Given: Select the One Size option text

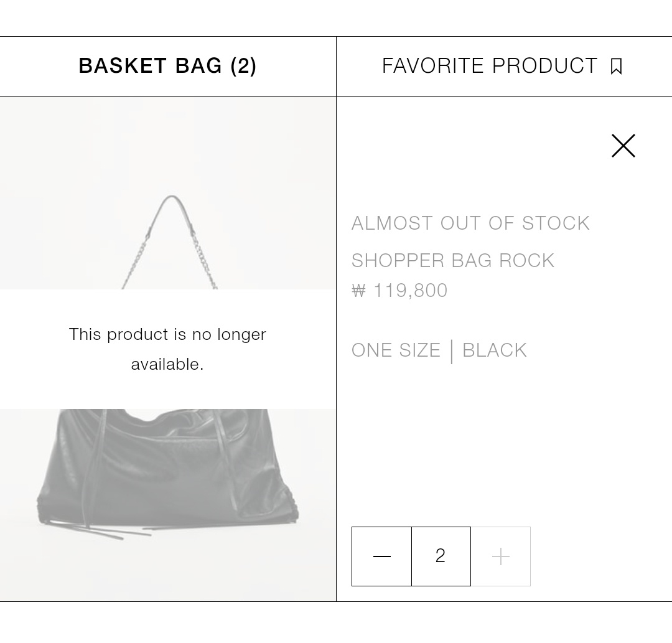Looking at the screenshot, I should pyautogui.click(x=396, y=350).
